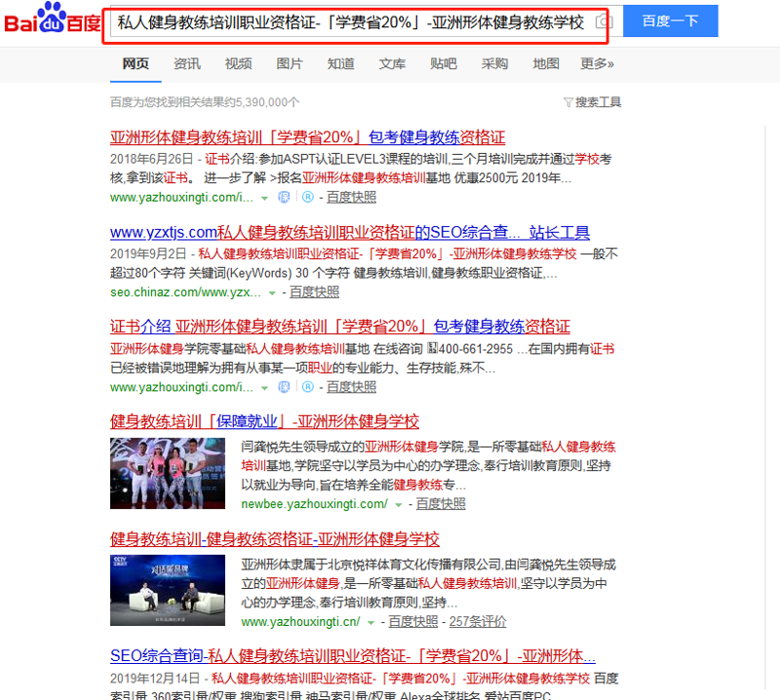The width and height of the screenshot is (780, 700).
Task: Open 百度快照 for newbee.yazhouxingti.com result
Action: (441, 503)
